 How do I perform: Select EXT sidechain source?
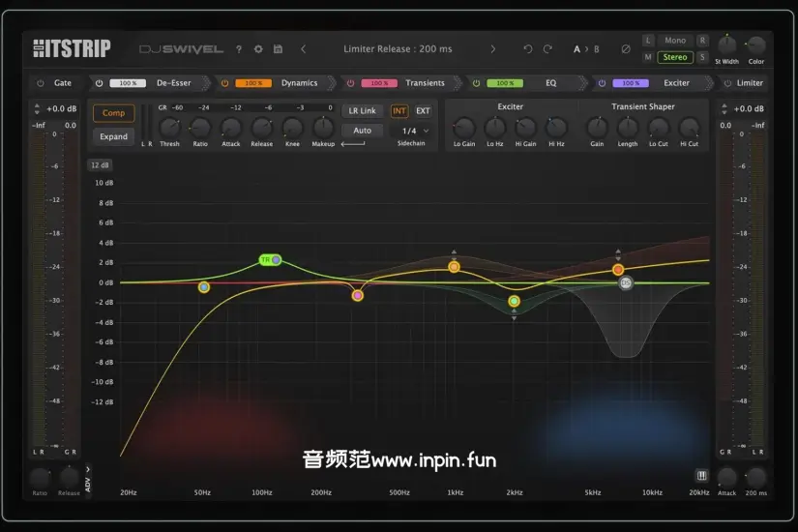[x=423, y=110]
